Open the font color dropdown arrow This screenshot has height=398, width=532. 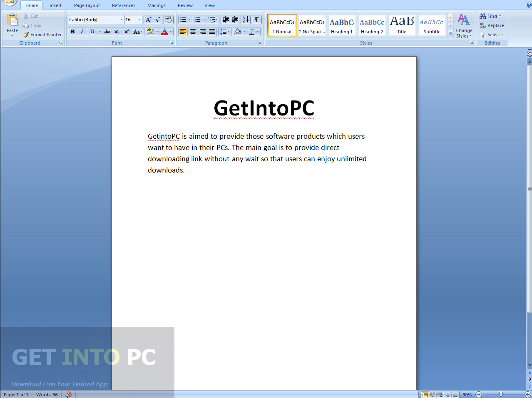171,32
